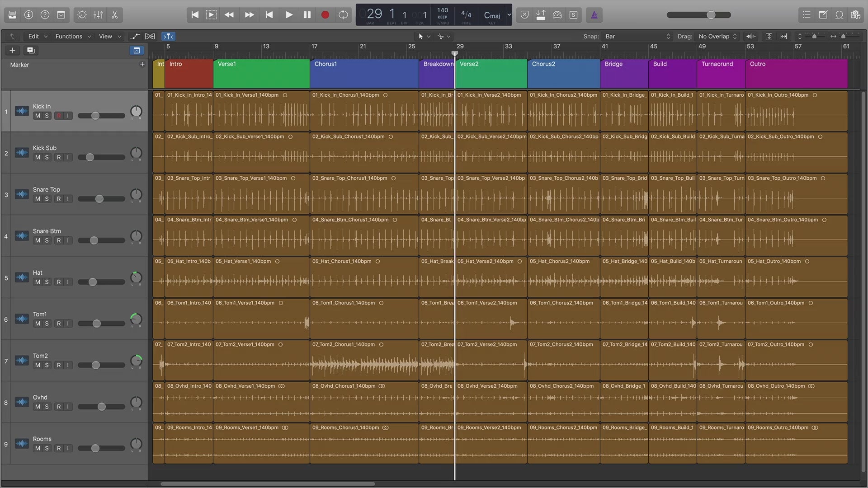This screenshot has height=488, width=868.
Task: Select the Chorus1 marker
Action: click(364, 74)
